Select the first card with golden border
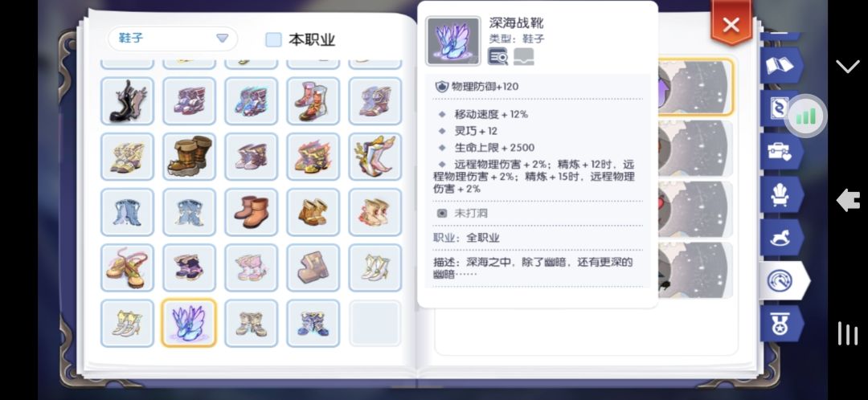Viewport: 868px width, 400px height. 695,87
